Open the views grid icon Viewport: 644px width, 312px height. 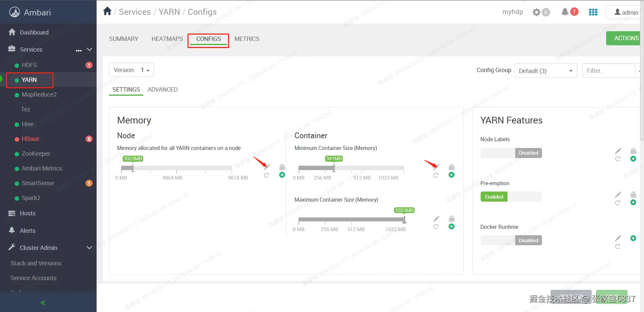pyautogui.click(x=593, y=12)
